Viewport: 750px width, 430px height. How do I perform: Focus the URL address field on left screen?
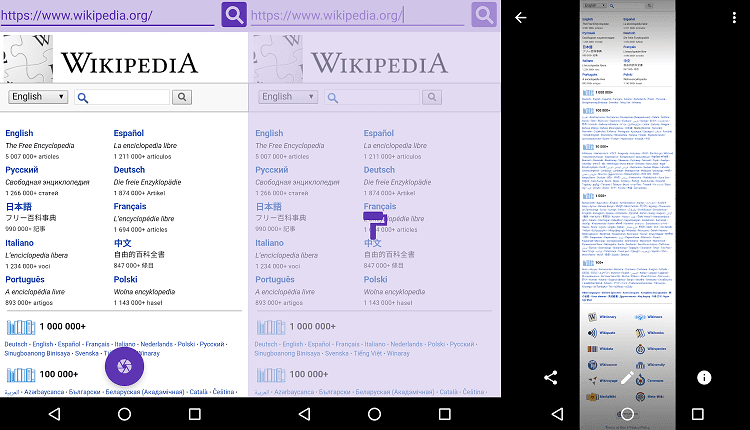tap(107, 16)
